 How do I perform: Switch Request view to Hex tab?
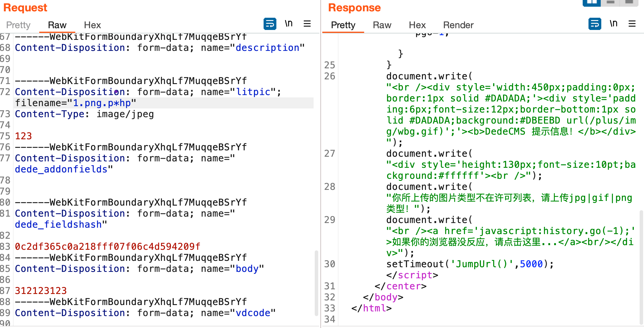(x=92, y=25)
